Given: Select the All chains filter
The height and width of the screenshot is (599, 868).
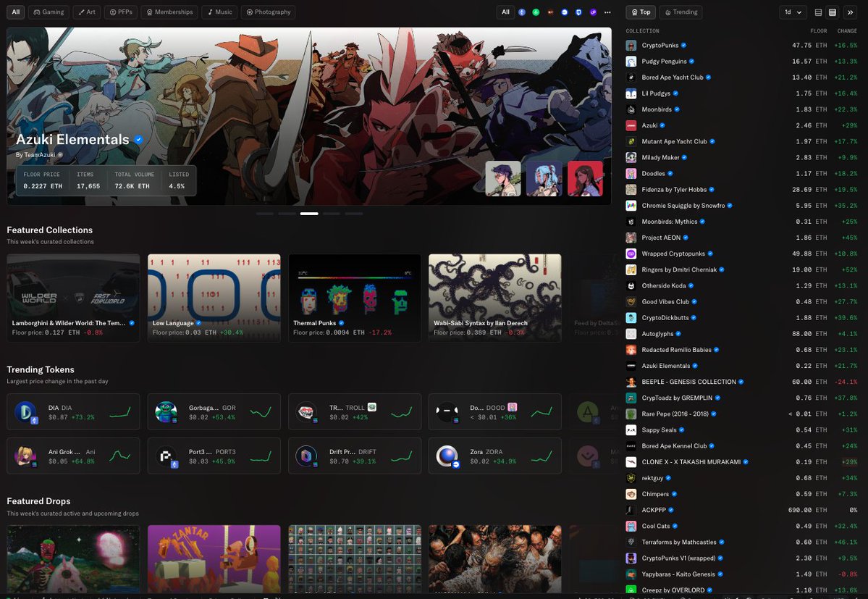Looking at the screenshot, I should (x=505, y=12).
